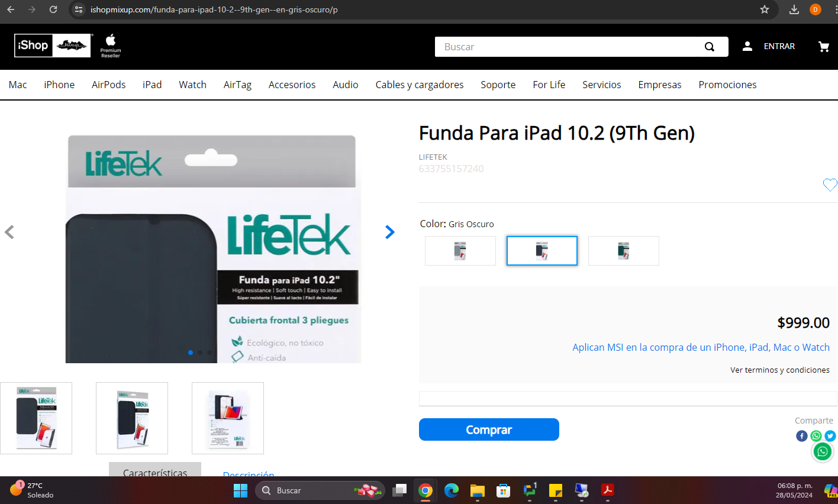
Task: Open Windows Start menu
Action: [x=240, y=490]
